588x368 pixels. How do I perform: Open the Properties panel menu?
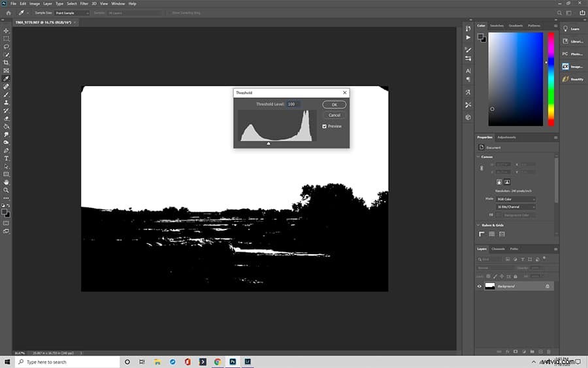click(555, 137)
